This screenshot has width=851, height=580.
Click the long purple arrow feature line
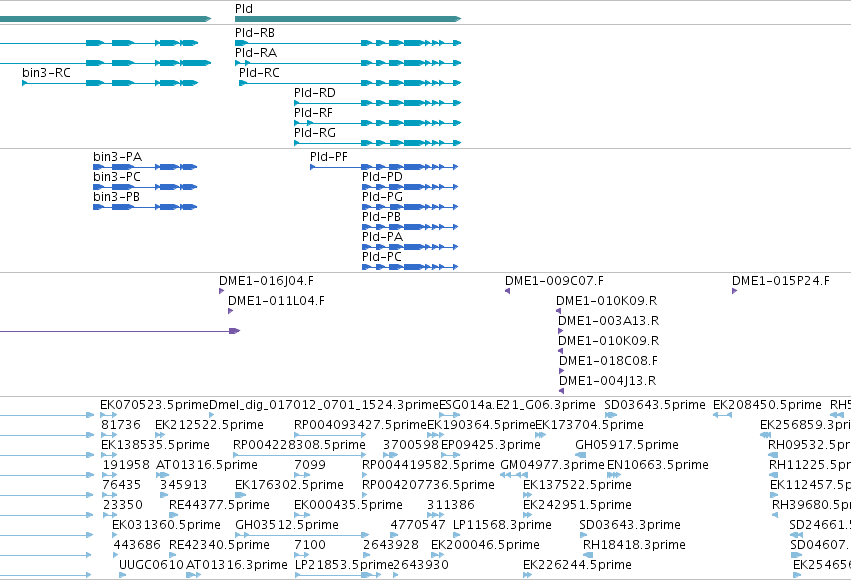[x=119, y=331]
